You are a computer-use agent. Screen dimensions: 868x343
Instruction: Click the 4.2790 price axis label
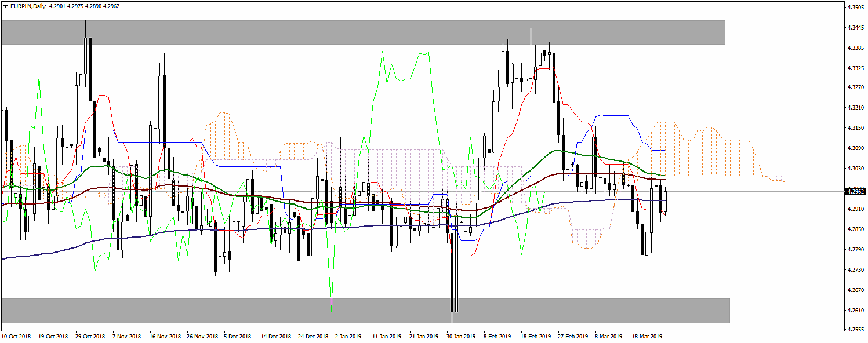[x=856, y=249]
